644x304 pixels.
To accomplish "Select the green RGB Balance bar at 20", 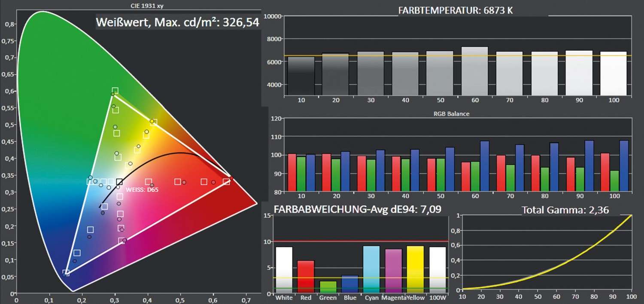I will click(336, 175).
